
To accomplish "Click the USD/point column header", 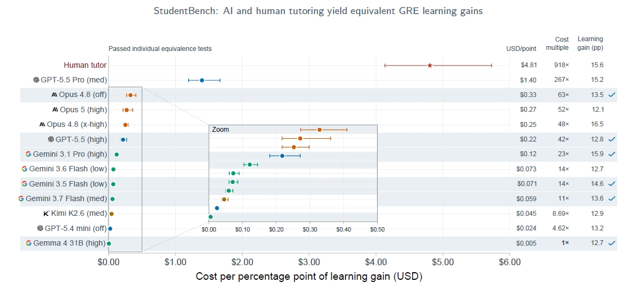I will (521, 49).
